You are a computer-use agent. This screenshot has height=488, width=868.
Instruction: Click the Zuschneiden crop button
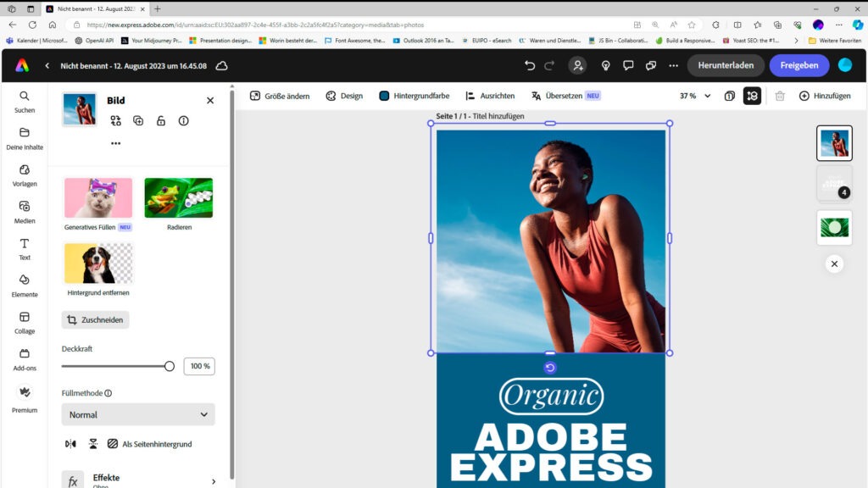95,319
